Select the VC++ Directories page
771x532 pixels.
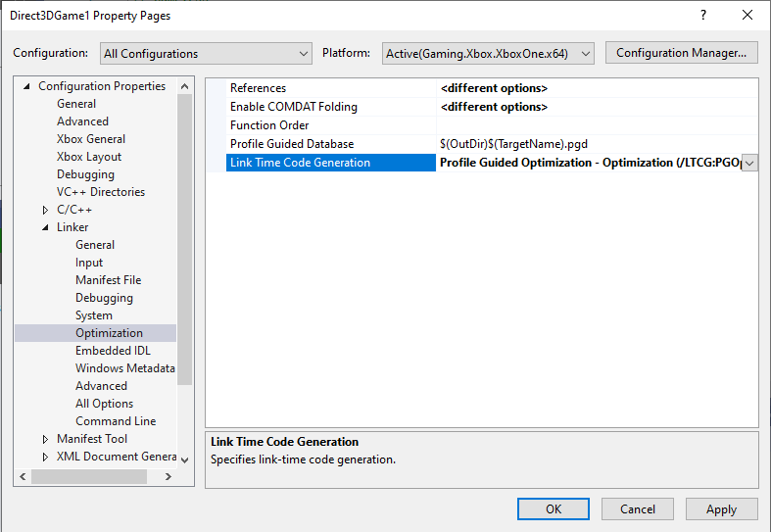coord(101,192)
